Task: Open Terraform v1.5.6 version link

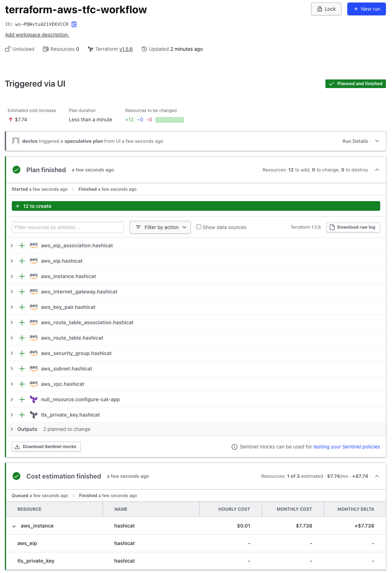Action: (126, 49)
